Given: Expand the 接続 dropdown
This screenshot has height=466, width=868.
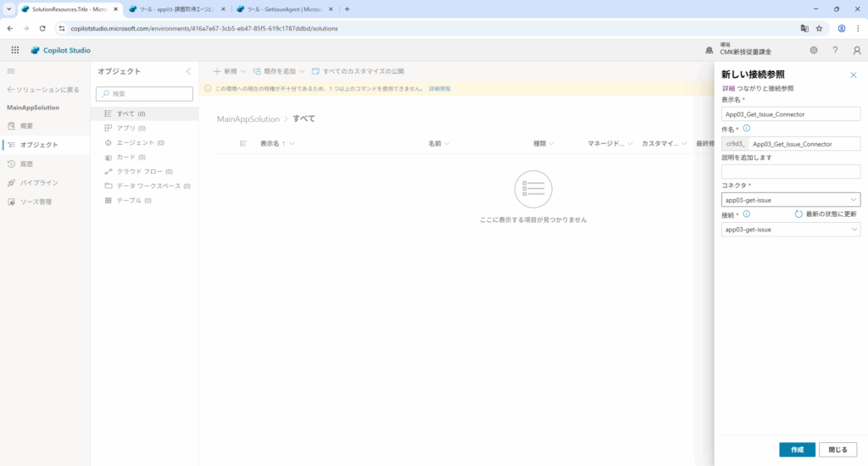Looking at the screenshot, I should pyautogui.click(x=853, y=230).
